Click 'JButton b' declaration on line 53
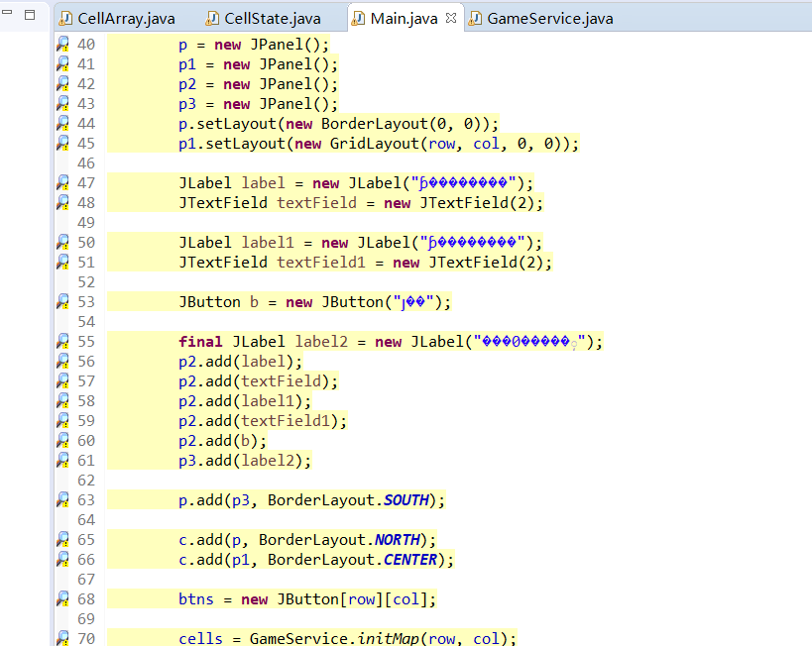Screen dimensions: 812x646 point(218,302)
